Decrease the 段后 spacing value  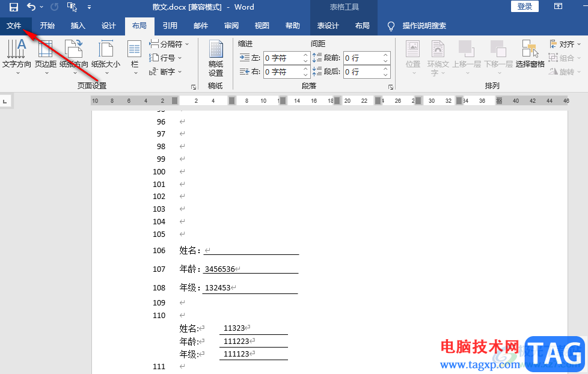pyautogui.click(x=385, y=75)
